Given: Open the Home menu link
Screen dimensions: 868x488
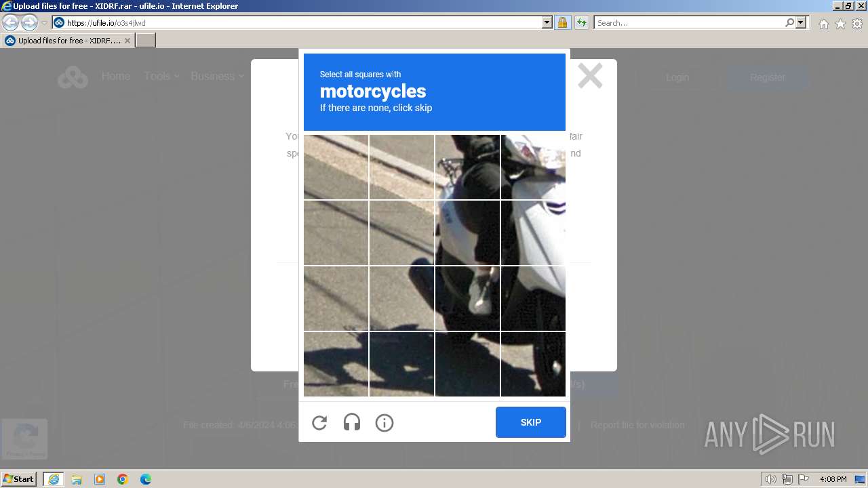Looking at the screenshot, I should tap(116, 77).
